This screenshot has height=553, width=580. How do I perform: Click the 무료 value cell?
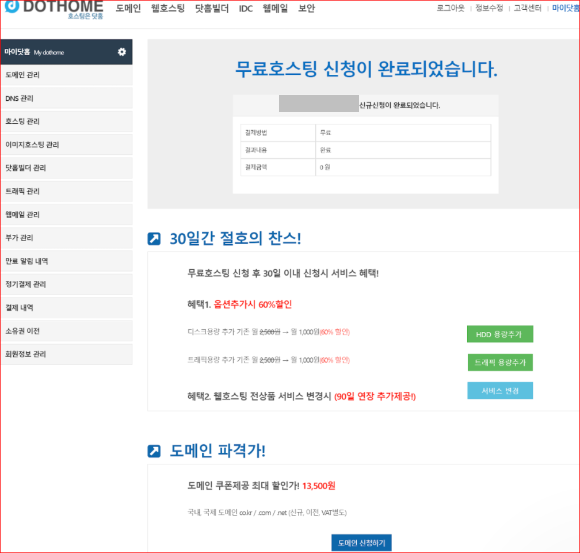tap(403, 133)
